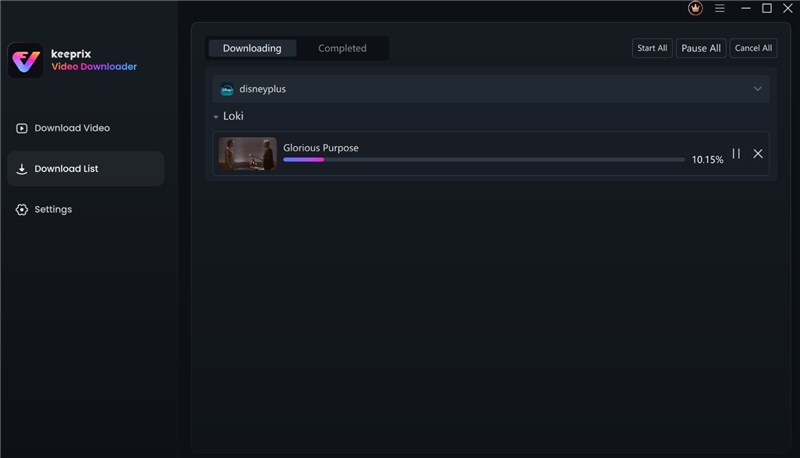Open Download Video from sidebar
This screenshot has width=800, height=458.
click(86, 128)
